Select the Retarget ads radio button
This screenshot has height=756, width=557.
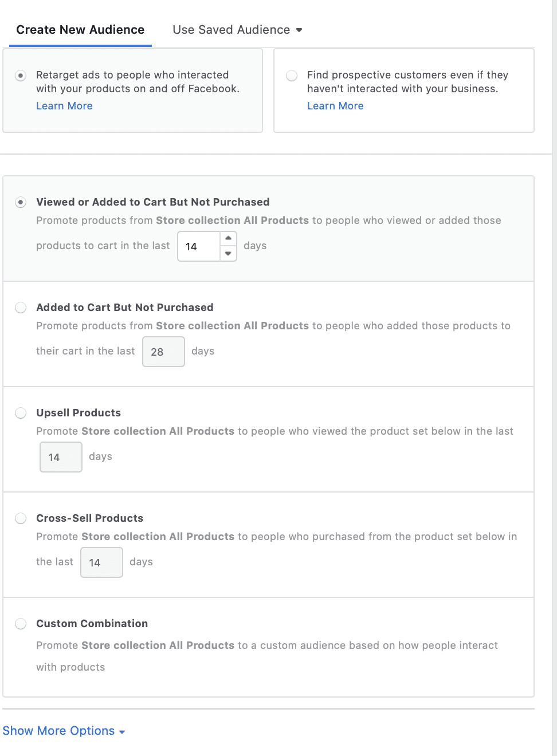21,76
